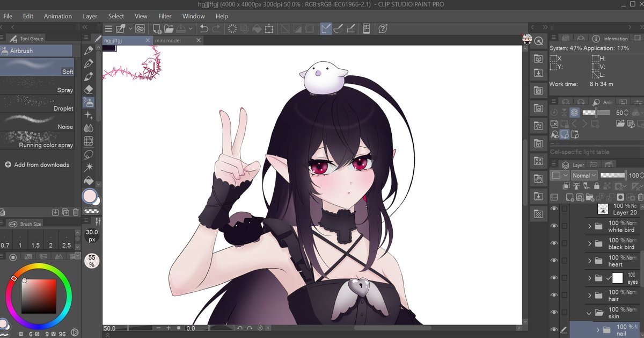Select the color wheel tab icon
This screenshot has width=644, height=338.
pyautogui.click(x=13, y=258)
